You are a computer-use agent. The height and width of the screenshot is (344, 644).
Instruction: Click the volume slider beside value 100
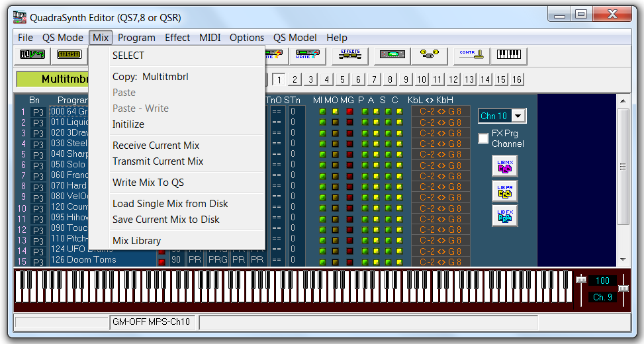click(581, 281)
